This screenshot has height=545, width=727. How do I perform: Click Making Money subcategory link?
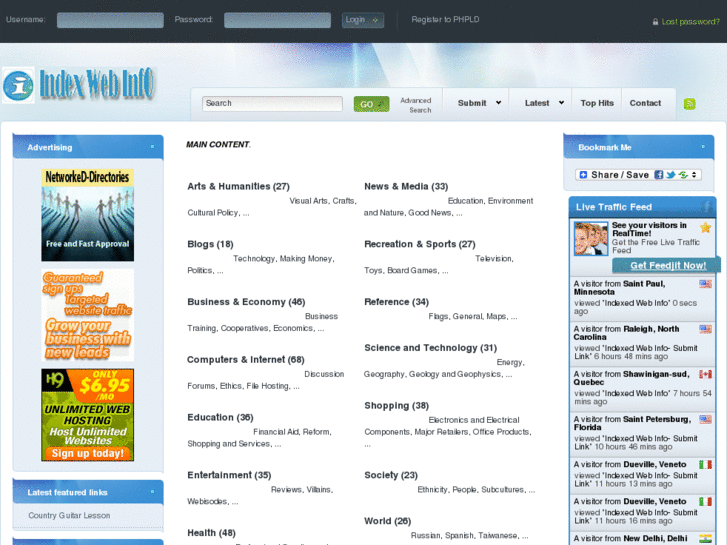click(x=306, y=259)
